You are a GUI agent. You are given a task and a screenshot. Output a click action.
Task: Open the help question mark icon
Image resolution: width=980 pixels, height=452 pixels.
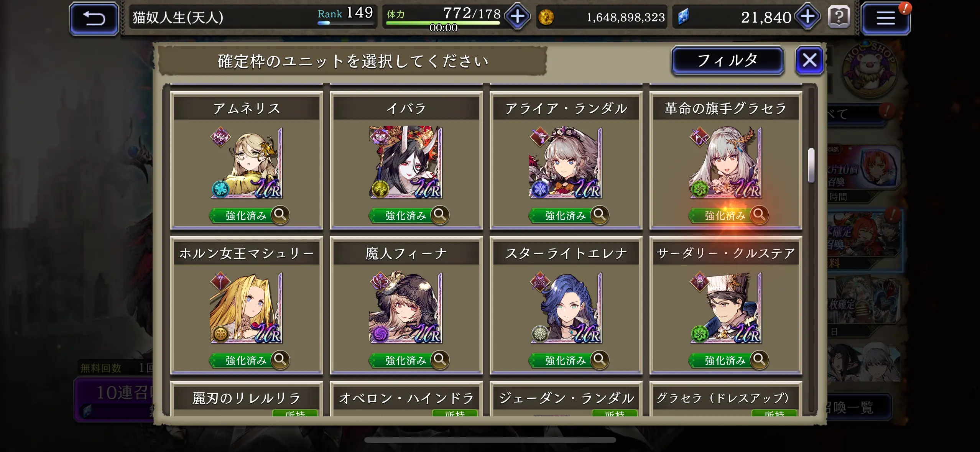click(x=839, y=17)
